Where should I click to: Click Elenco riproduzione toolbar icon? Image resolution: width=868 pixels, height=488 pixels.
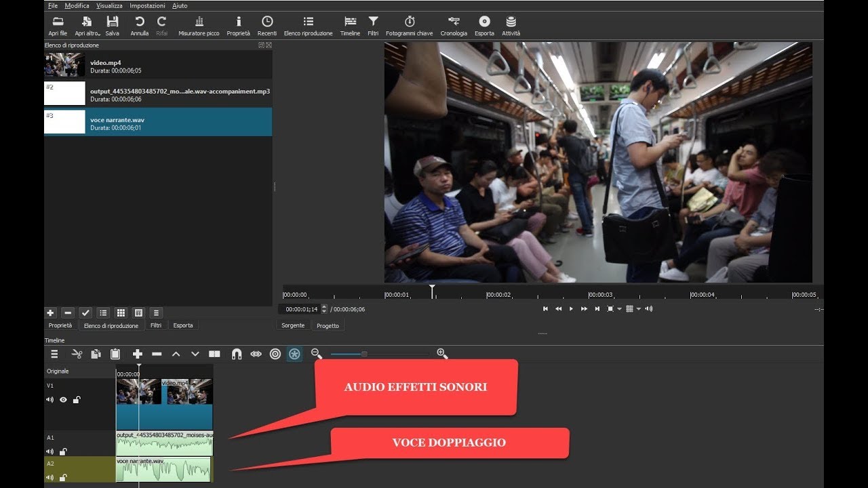tap(309, 26)
